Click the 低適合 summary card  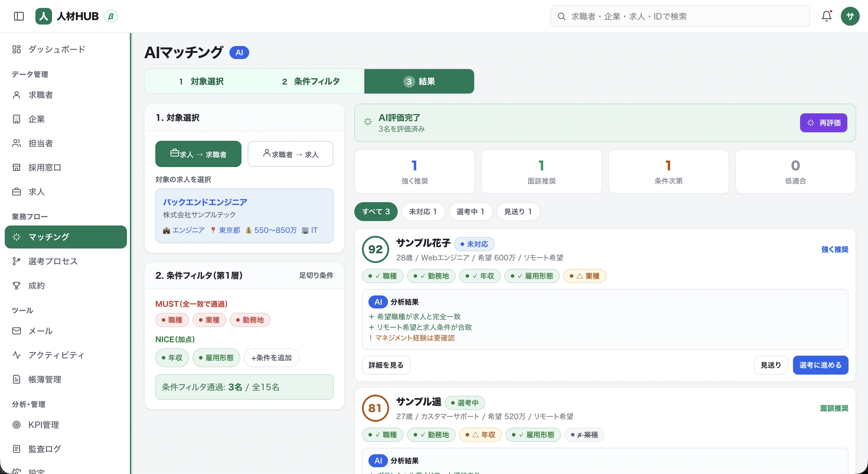click(796, 171)
